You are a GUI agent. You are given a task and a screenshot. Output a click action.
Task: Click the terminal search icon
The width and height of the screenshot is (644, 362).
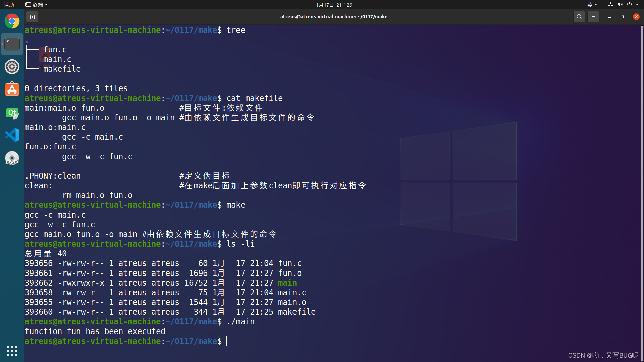coord(579,17)
